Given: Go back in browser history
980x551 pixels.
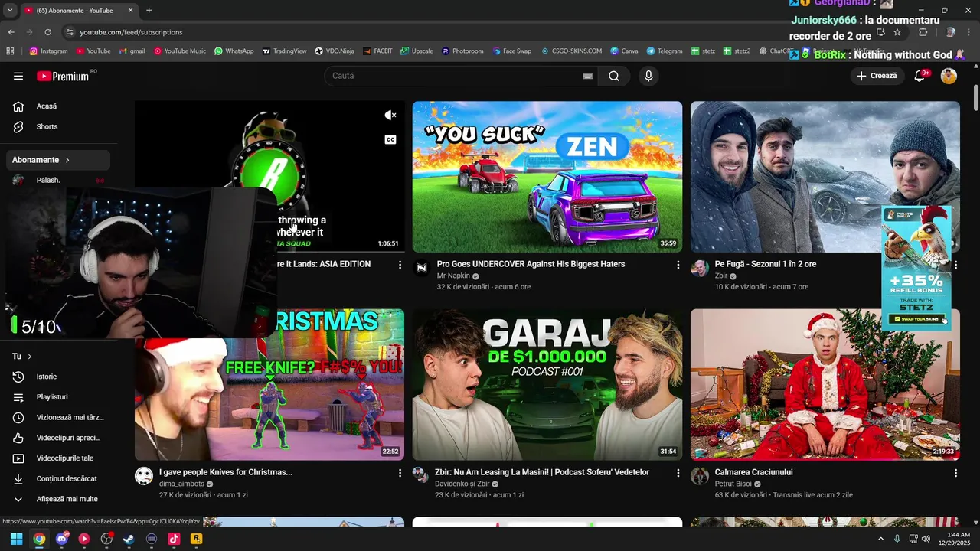Looking at the screenshot, I should tap(11, 32).
